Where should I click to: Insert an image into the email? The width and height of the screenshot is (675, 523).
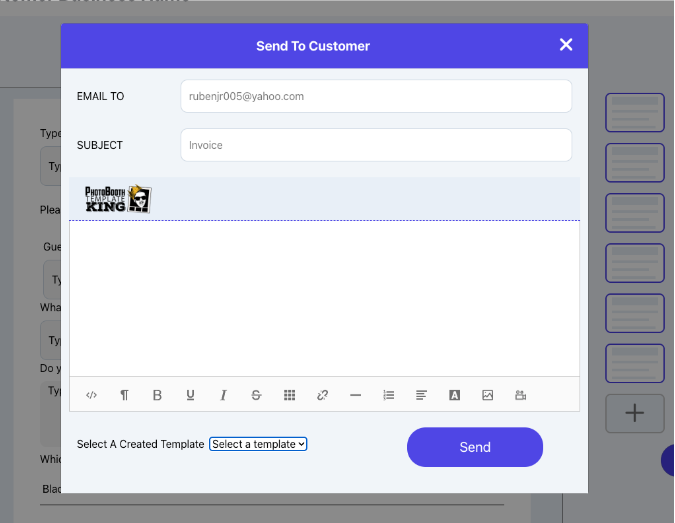(x=487, y=395)
